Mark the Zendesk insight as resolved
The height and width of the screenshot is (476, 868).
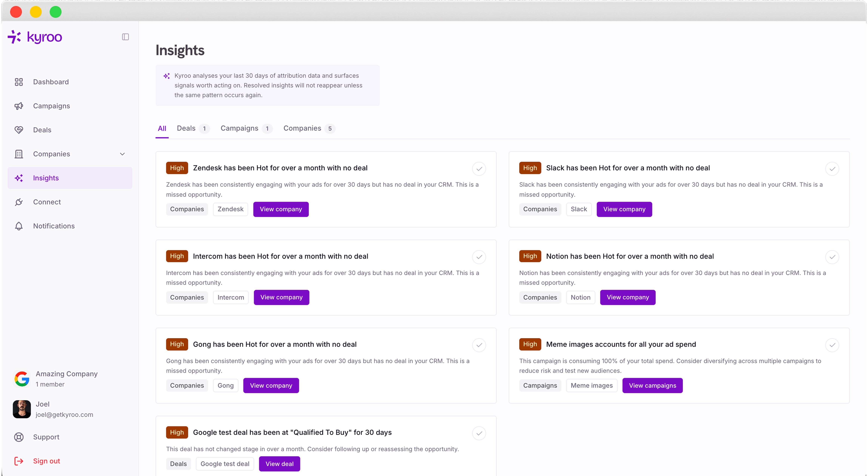[x=479, y=169]
